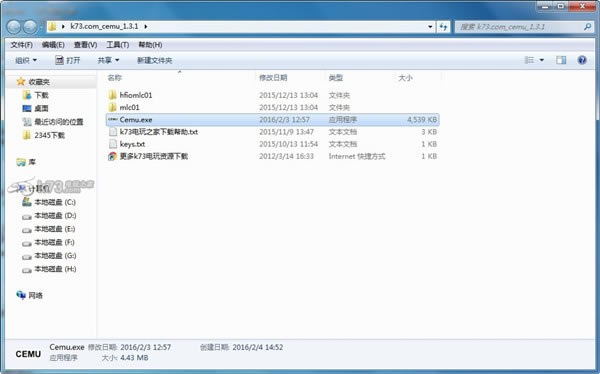Viewport: 600px width, 374px height.
Task: Click the 3 KB size cell
Action: 429,132
